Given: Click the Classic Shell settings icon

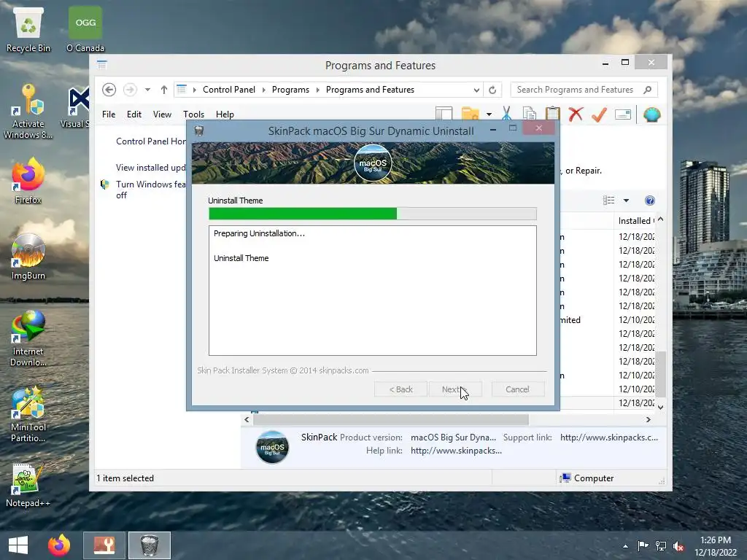Looking at the screenshot, I should 651,114.
